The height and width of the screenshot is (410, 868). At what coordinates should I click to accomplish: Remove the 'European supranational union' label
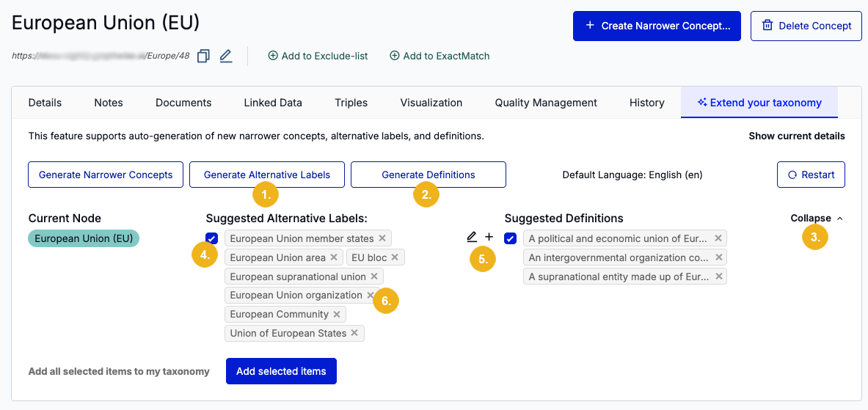(x=373, y=276)
